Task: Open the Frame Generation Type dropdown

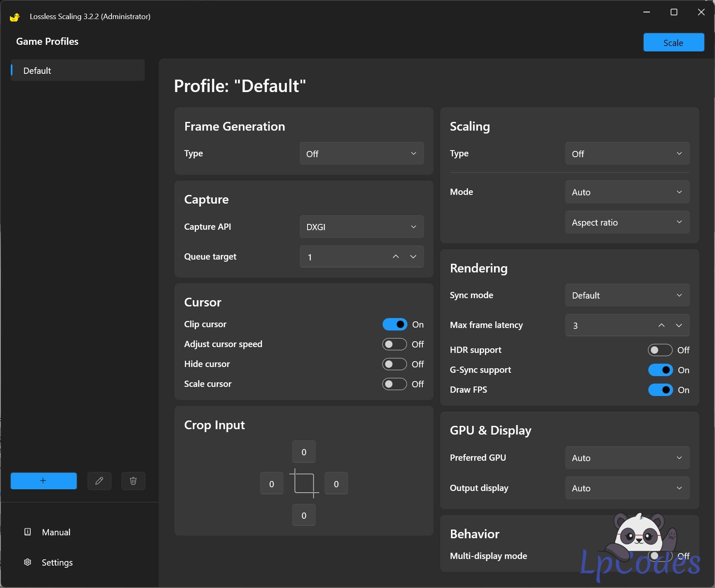Action: pyautogui.click(x=361, y=153)
